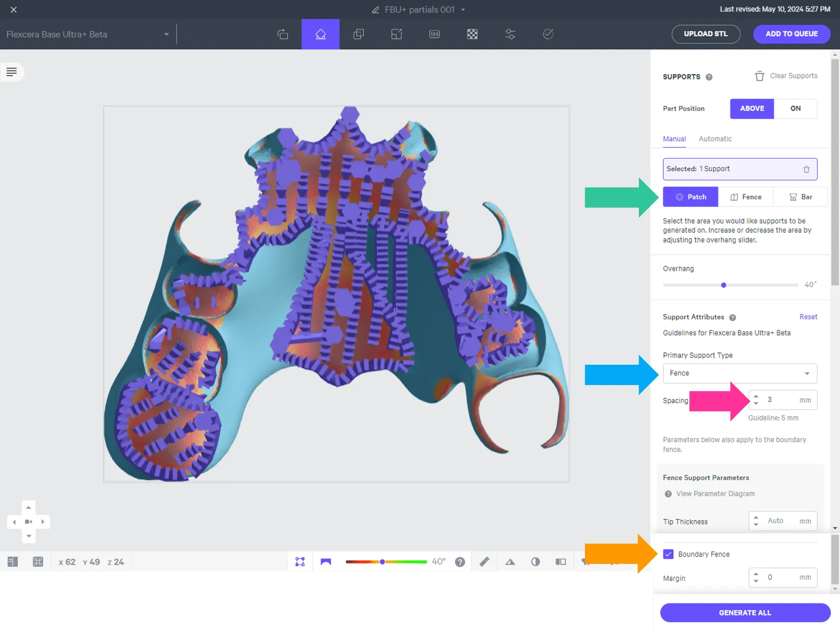Open the scale/resize tool icon
Viewport: 840px width, 632px height.
(396, 34)
